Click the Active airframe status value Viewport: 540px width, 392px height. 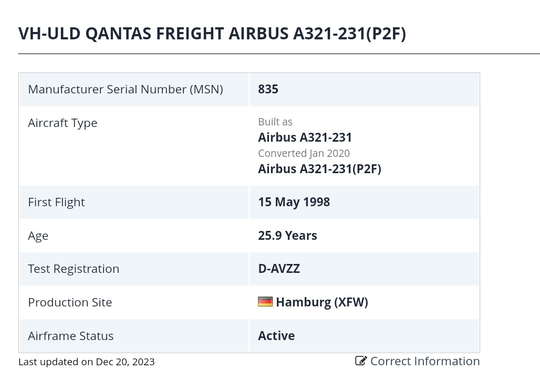coord(276,336)
